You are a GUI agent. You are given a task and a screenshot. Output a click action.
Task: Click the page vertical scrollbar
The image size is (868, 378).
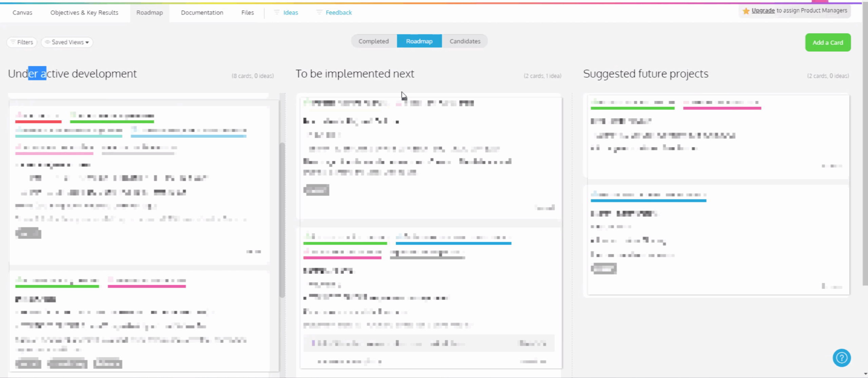(x=865, y=144)
